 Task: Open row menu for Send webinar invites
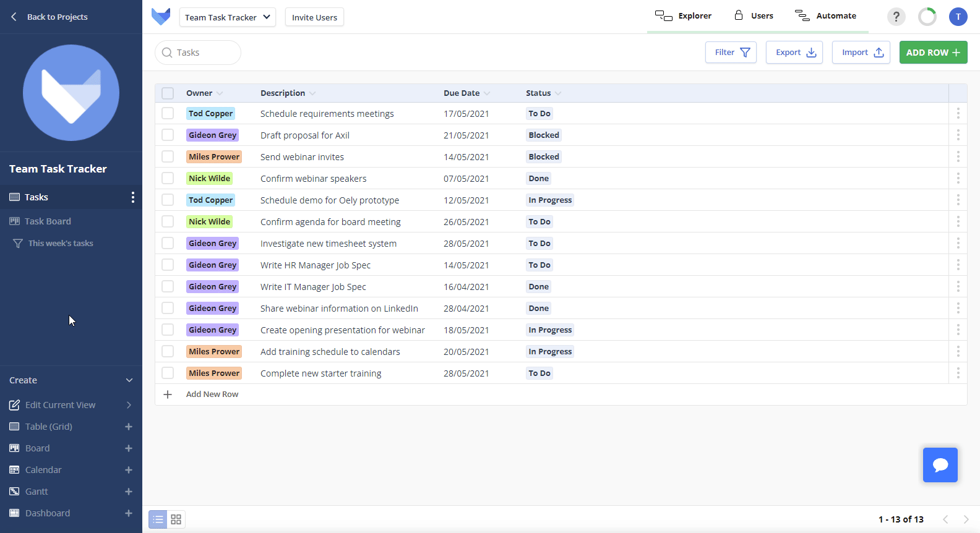958,156
